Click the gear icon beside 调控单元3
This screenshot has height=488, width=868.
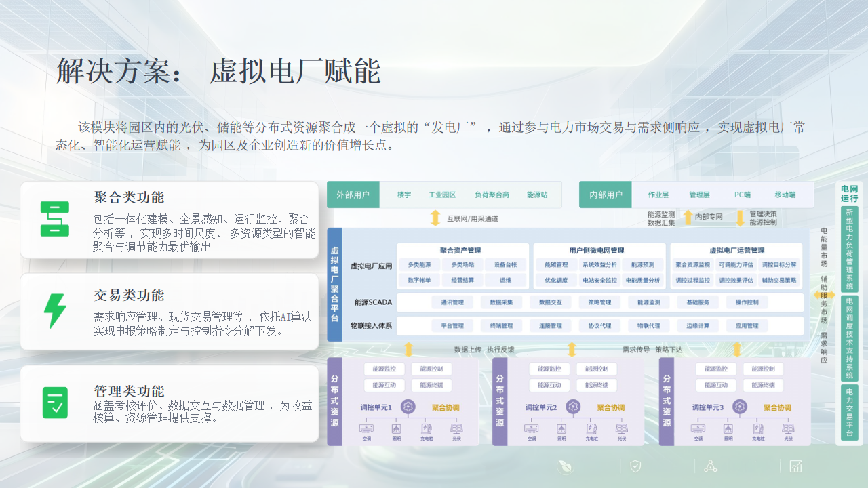740,407
